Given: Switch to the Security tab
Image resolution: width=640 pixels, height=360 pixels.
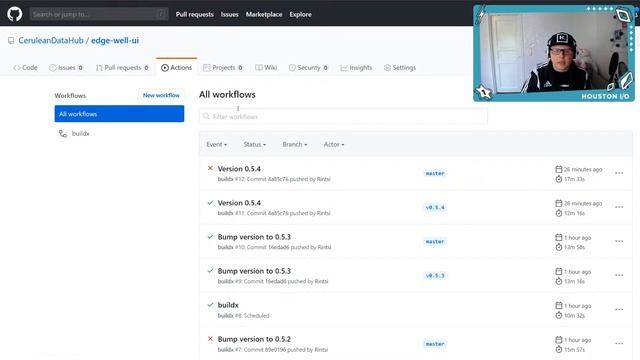Looking at the screenshot, I should tap(309, 68).
